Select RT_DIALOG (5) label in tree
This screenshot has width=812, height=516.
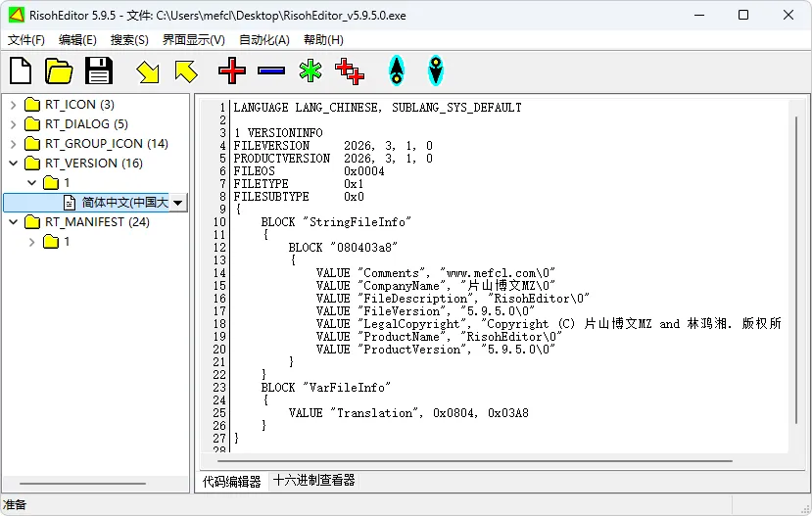click(x=86, y=124)
